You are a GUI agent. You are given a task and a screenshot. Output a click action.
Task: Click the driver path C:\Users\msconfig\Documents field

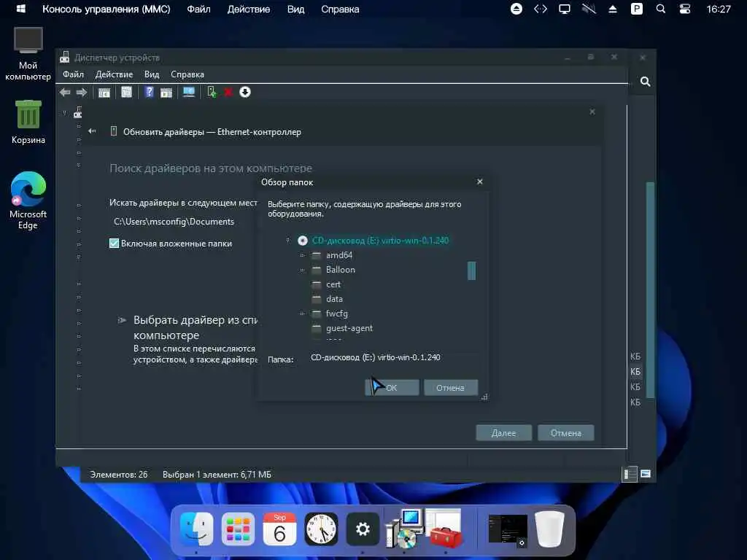[183, 222]
